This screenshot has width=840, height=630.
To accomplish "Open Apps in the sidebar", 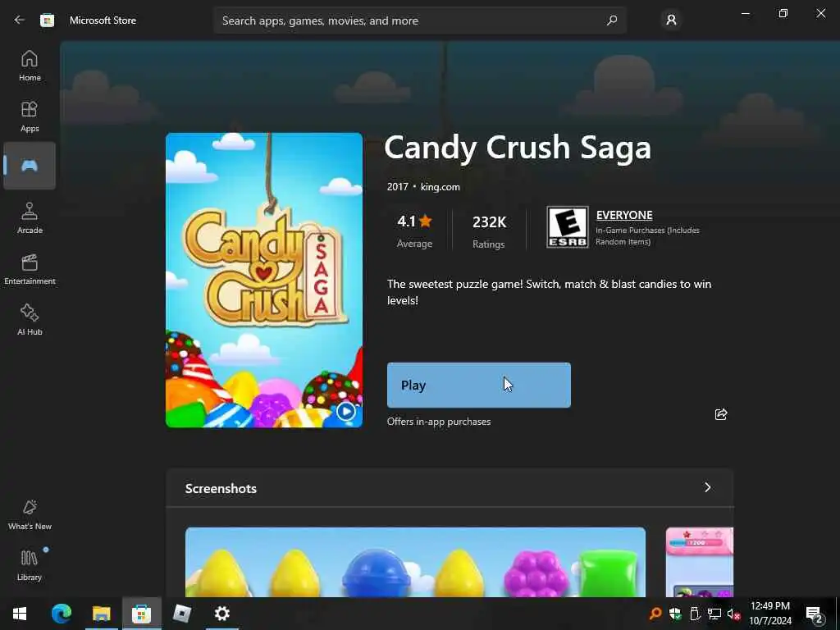I will pyautogui.click(x=30, y=116).
